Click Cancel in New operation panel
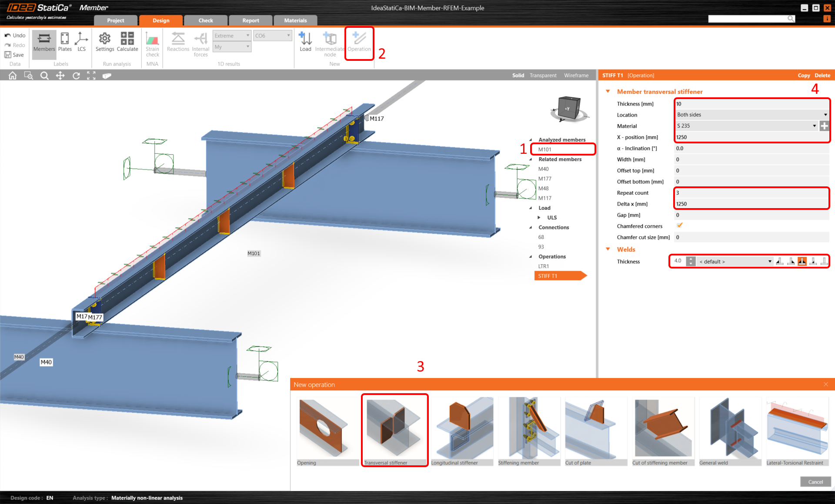This screenshot has height=504, width=835. tap(815, 481)
